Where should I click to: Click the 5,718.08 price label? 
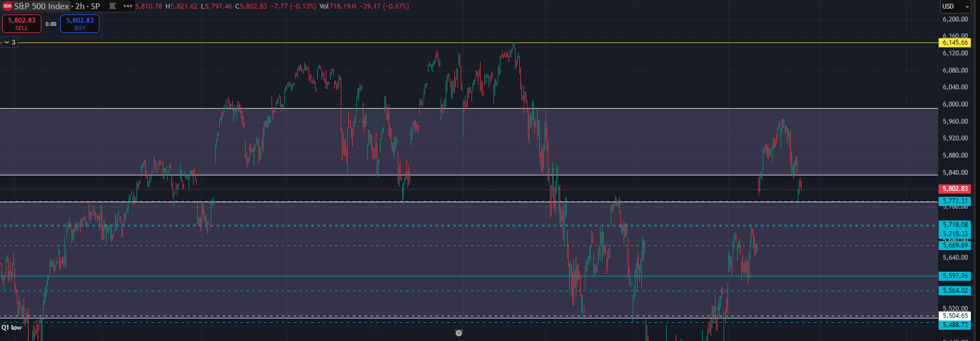(955, 225)
